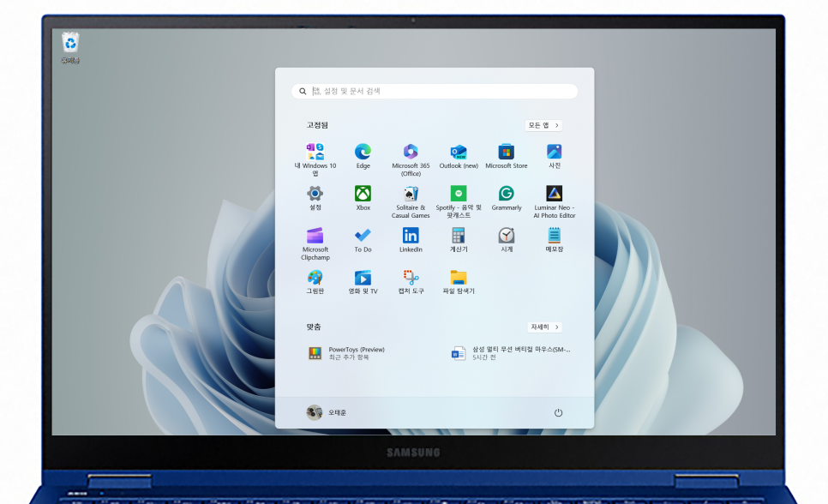The width and height of the screenshot is (828, 504).
Task: Open recommended PowerToys (Preview) item
Action: click(x=346, y=353)
